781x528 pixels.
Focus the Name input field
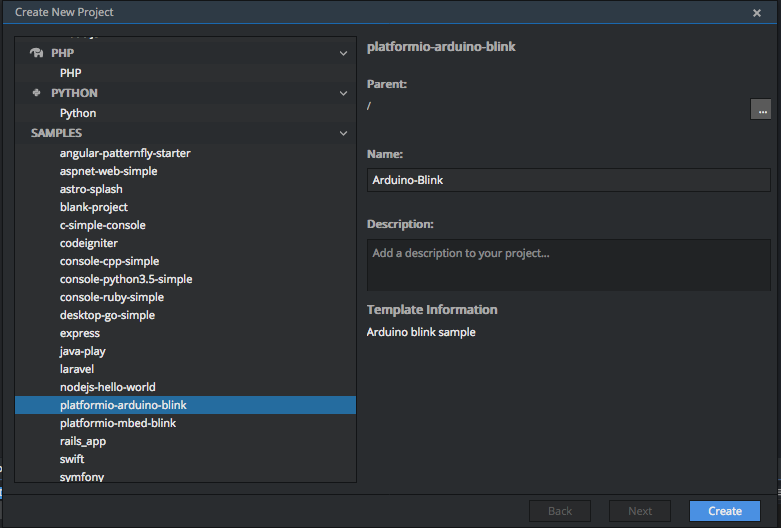coord(569,180)
